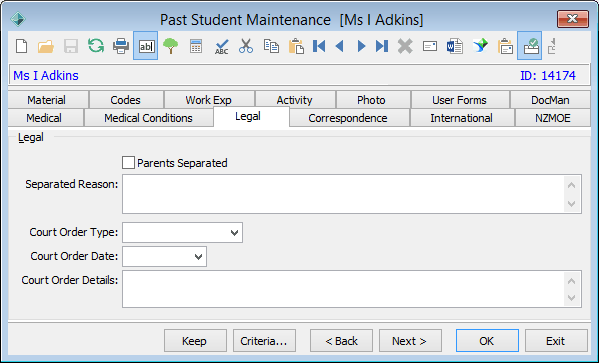Switch to the Codes tab
599x363 pixels.
[125, 100]
